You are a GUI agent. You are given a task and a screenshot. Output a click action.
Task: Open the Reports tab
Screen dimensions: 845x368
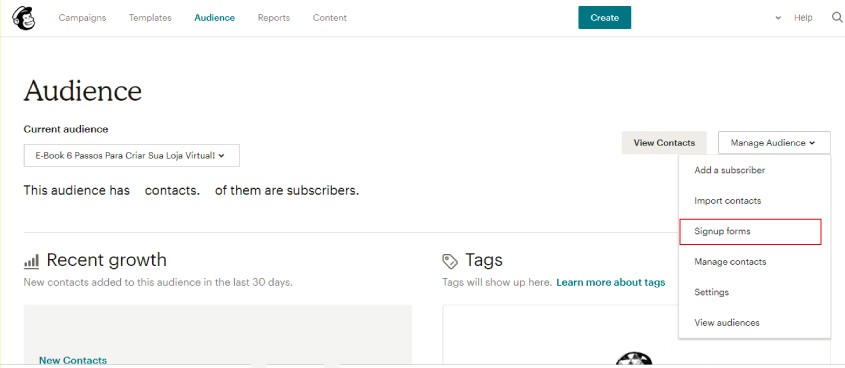(274, 18)
